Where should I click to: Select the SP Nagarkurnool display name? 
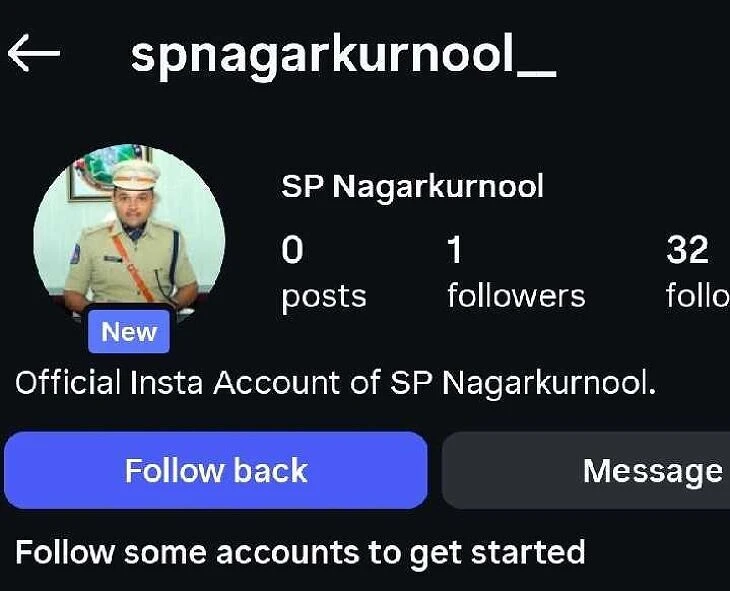point(412,187)
